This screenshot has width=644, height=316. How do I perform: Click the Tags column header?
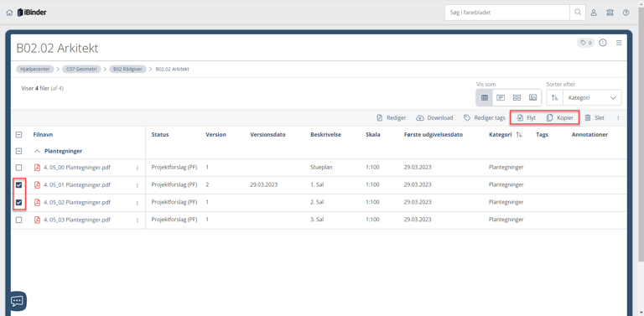pos(543,135)
